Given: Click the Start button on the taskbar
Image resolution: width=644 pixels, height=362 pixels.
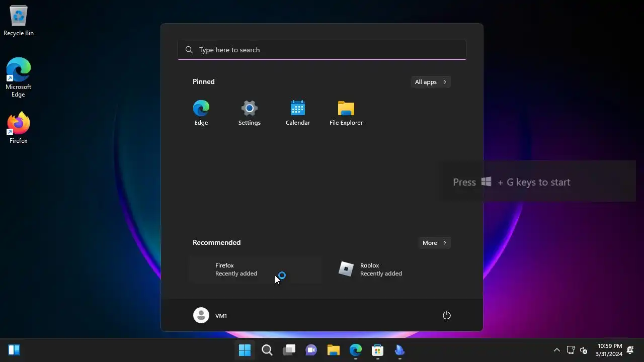Looking at the screenshot, I should point(245,350).
